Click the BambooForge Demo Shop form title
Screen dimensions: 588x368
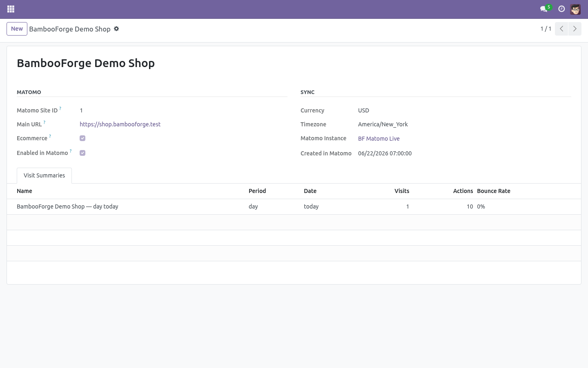pos(86,63)
